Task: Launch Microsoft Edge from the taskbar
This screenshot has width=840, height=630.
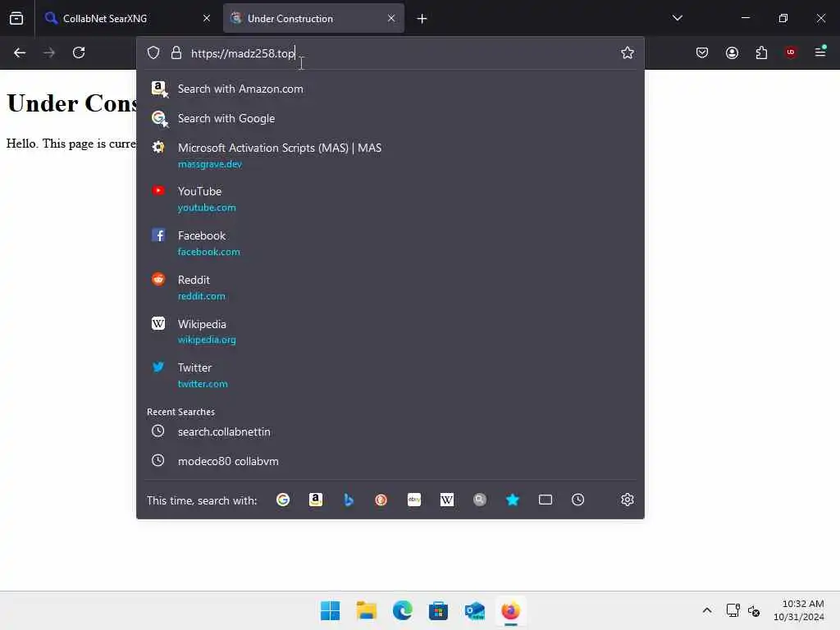Action: [402, 610]
